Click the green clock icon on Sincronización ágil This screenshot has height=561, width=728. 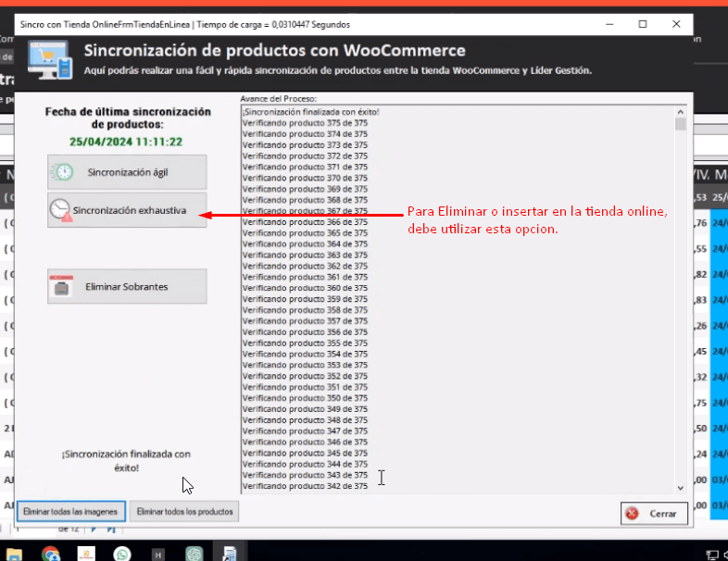(x=63, y=172)
